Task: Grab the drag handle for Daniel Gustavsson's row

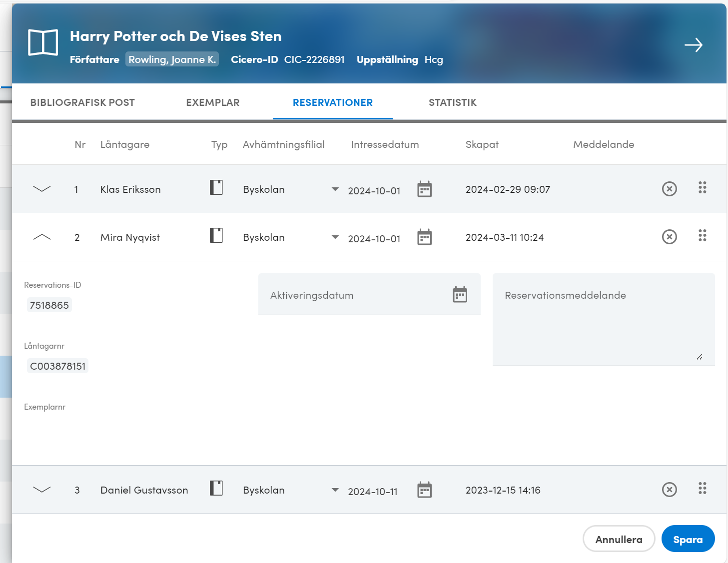Action: point(703,488)
